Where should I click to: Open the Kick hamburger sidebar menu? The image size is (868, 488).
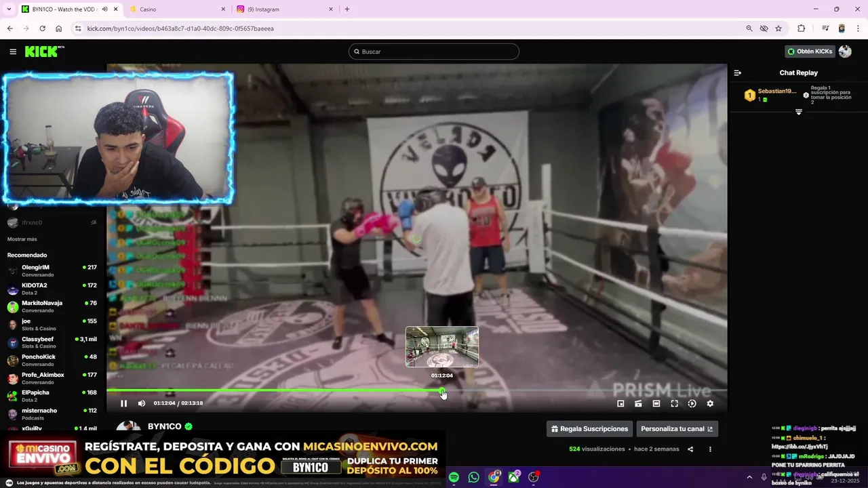[13, 52]
